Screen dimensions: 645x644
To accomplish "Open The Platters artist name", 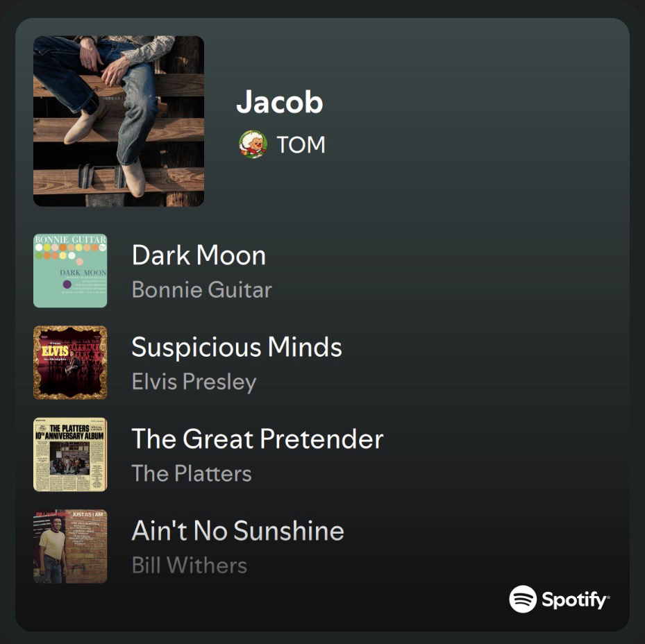I will (x=192, y=473).
